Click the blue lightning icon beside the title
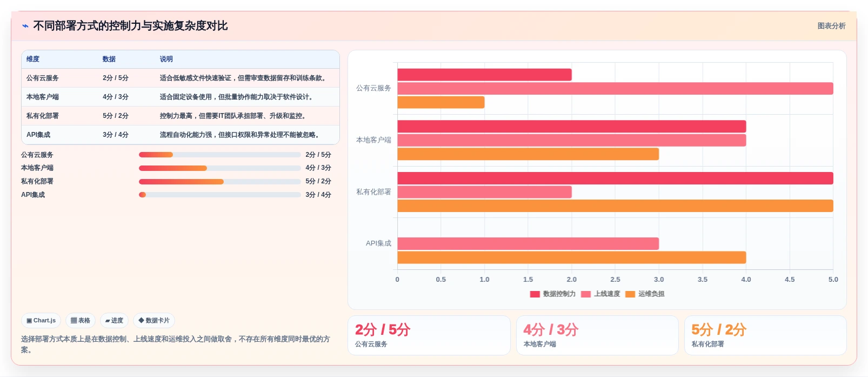This screenshot has width=868, height=377. pos(25,26)
